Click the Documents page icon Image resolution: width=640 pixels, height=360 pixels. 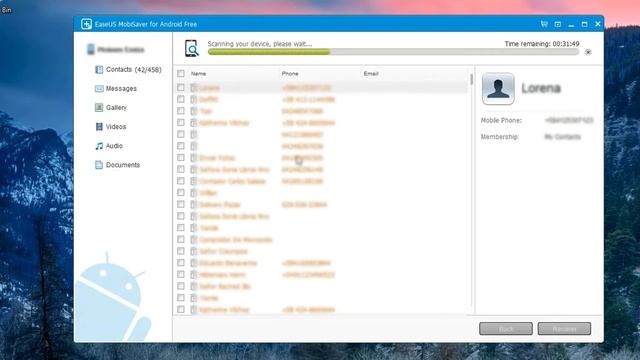click(x=99, y=165)
